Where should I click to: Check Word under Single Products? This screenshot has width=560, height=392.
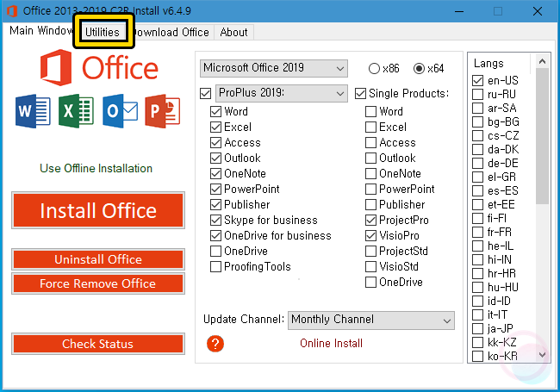tap(370, 111)
